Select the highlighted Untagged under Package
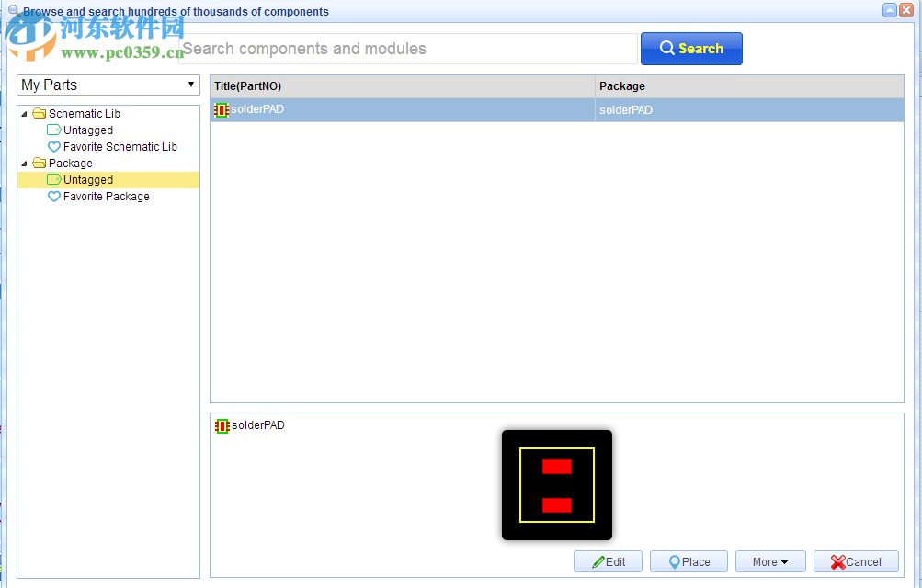Image resolution: width=922 pixels, height=588 pixels. (x=108, y=180)
